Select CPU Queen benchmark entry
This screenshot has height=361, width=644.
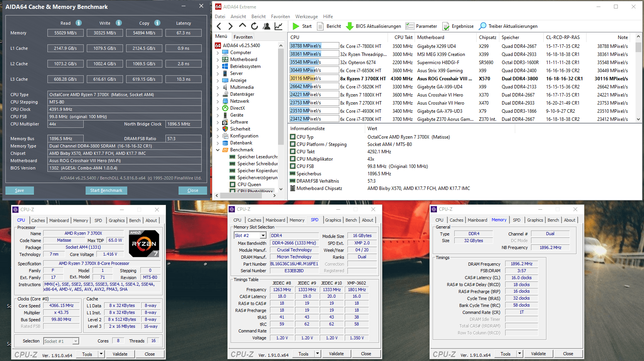click(x=249, y=185)
